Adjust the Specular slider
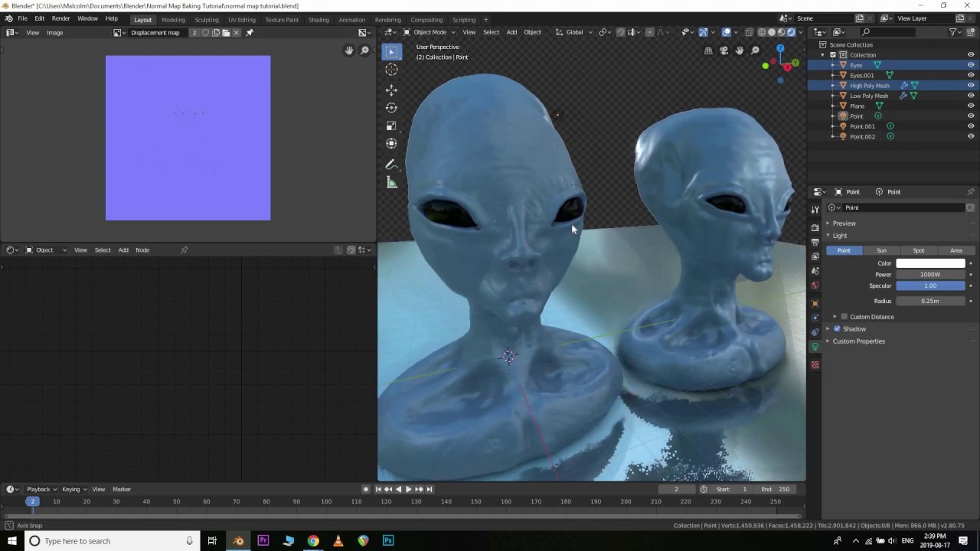The width and height of the screenshot is (980, 551). point(930,285)
